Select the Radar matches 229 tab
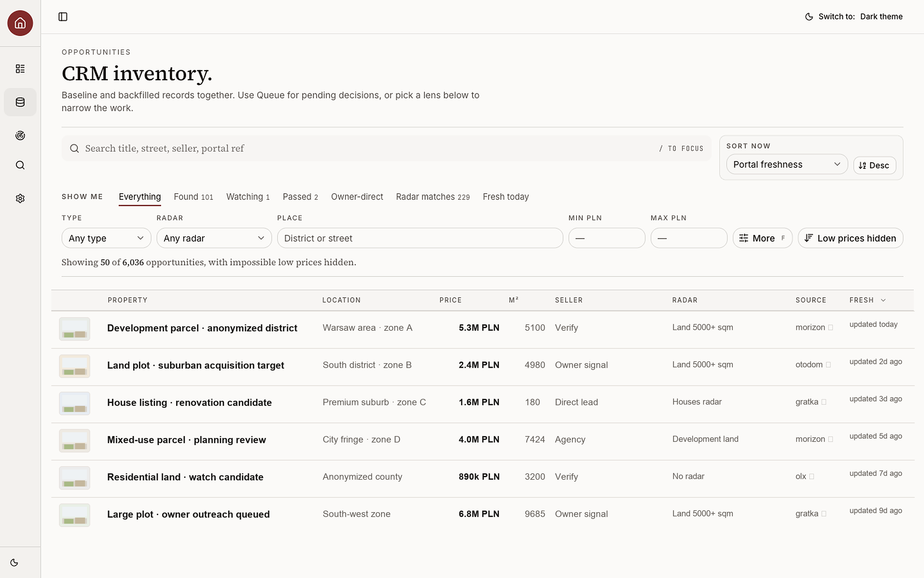The width and height of the screenshot is (924, 578). pos(432,197)
